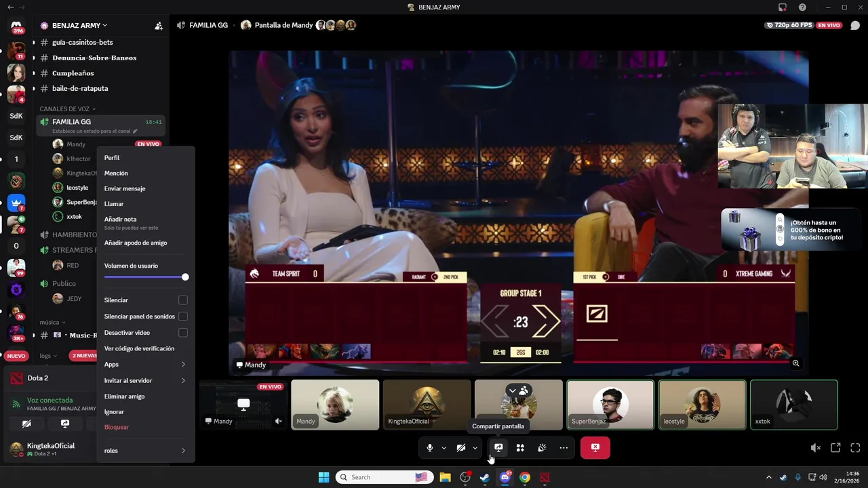Check Silenciar panel de sonidos checkbox
Screen dimensions: 868x488
click(183, 317)
